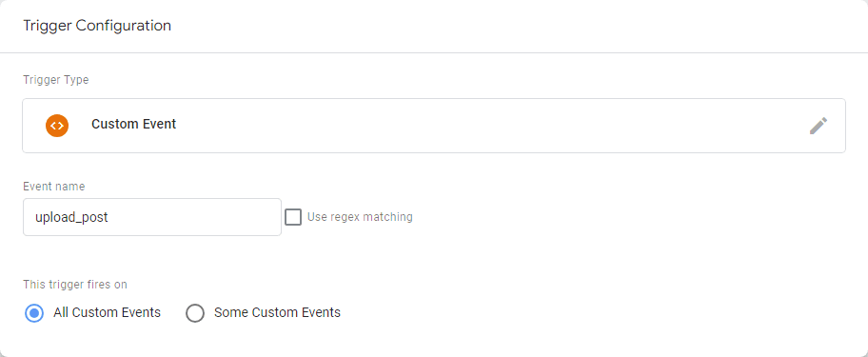Click the Trigger Configuration heading
Screen dimensions: 868x357
click(97, 26)
